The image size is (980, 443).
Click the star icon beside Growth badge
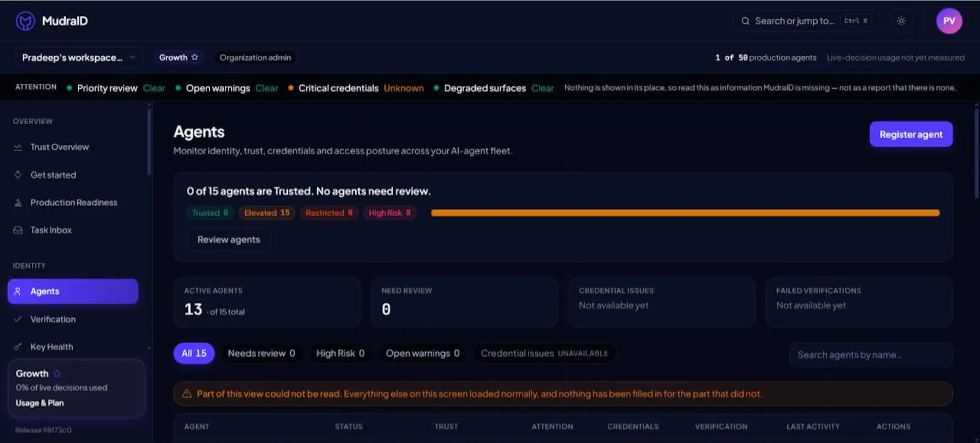tap(195, 57)
